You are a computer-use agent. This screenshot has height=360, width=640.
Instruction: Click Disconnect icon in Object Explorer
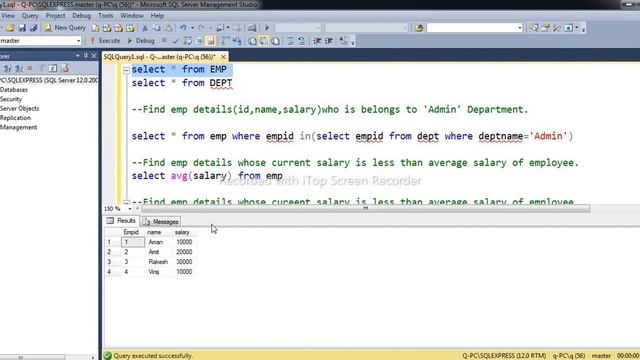point(19,68)
